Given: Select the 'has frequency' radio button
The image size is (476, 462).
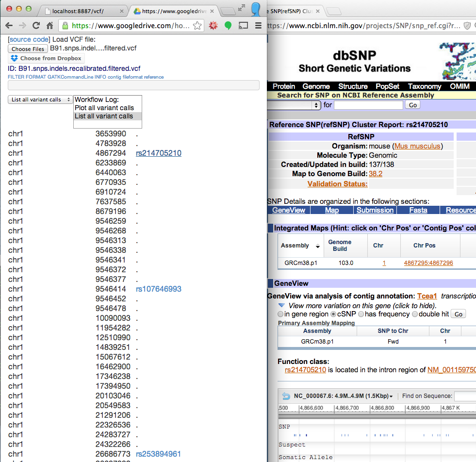Looking at the screenshot, I should click(361, 314).
